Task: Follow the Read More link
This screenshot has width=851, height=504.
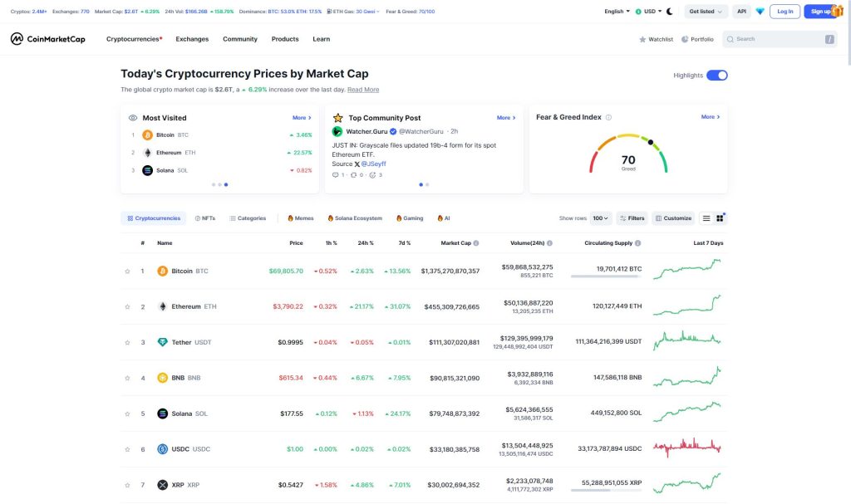Action: point(363,90)
